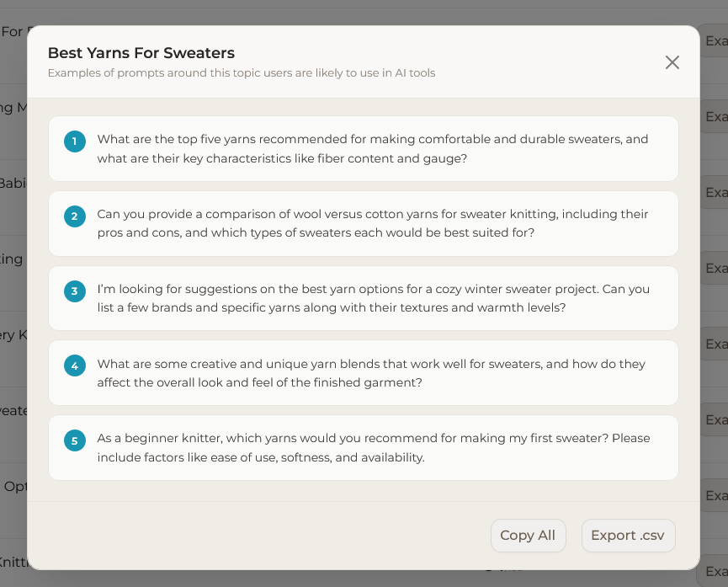This screenshot has height=587, width=728.
Task: Select the creative yarn blends prompt text
Action: (371, 373)
